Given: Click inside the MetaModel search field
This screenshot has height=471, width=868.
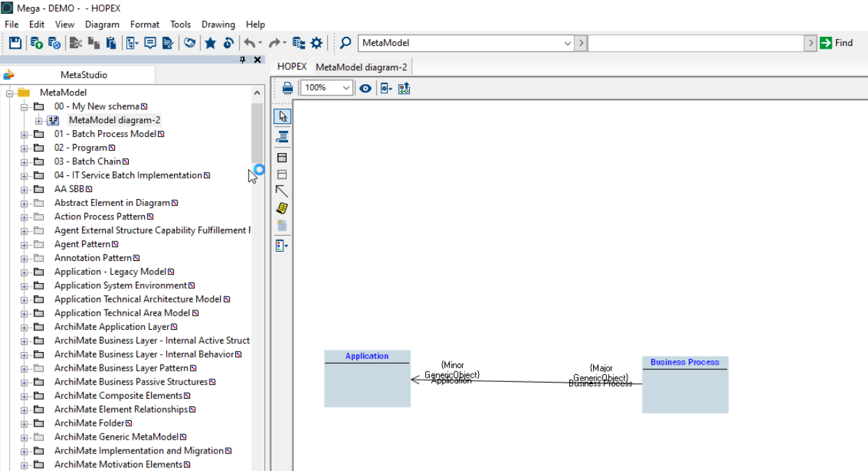Looking at the screenshot, I should point(459,42).
